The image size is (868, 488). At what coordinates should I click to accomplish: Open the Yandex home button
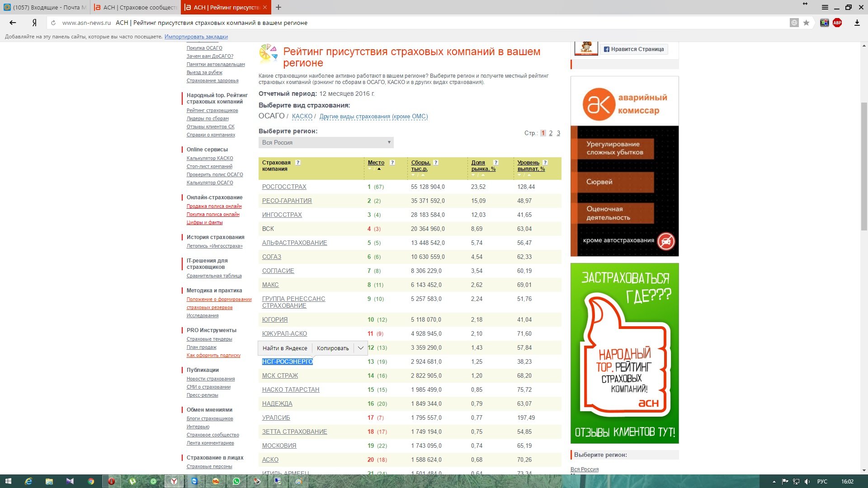(34, 23)
